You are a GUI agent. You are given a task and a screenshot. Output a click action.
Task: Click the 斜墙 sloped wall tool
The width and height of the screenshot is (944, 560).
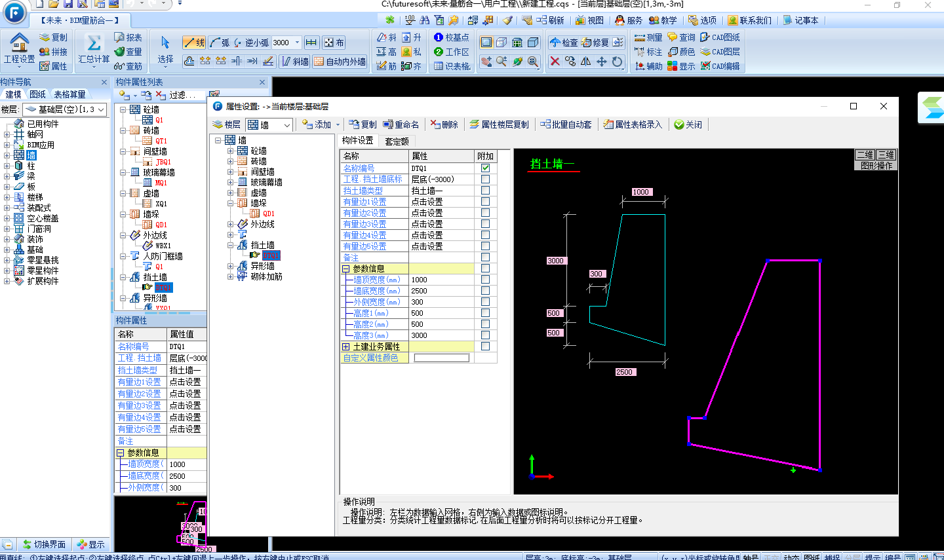(295, 62)
